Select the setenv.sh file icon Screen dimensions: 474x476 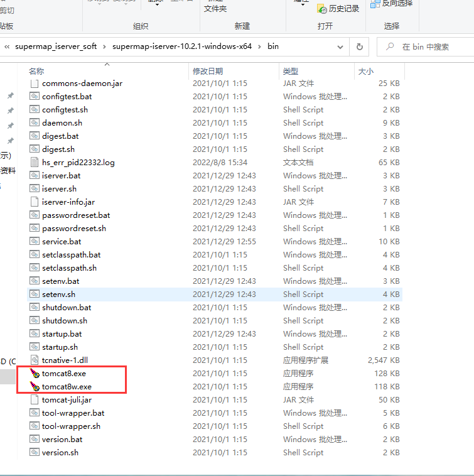(x=35, y=294)
